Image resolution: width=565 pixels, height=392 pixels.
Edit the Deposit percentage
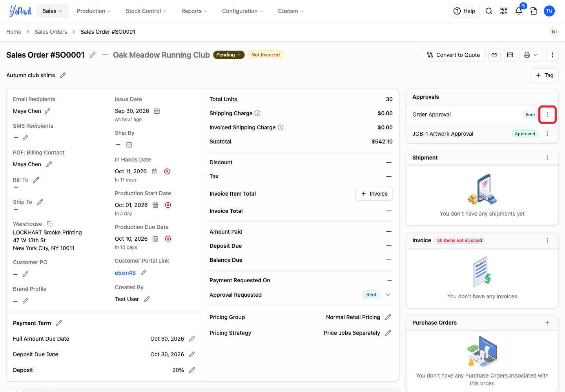pyautogui.click(x=192, y=370)
